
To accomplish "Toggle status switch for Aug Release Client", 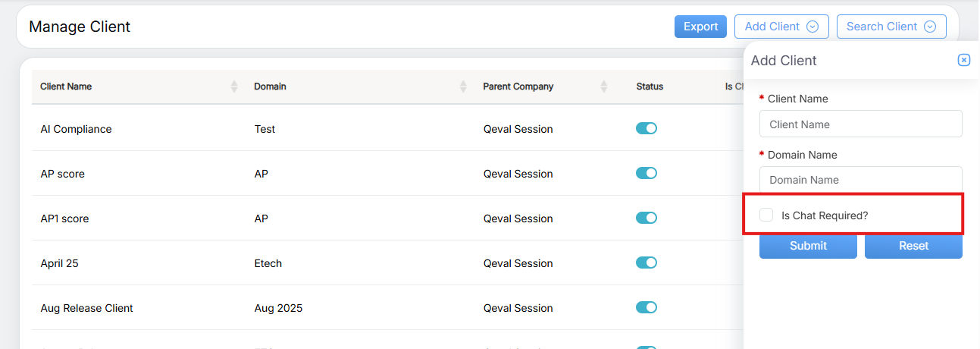I will pyautogui.click(x=647, y=308).
